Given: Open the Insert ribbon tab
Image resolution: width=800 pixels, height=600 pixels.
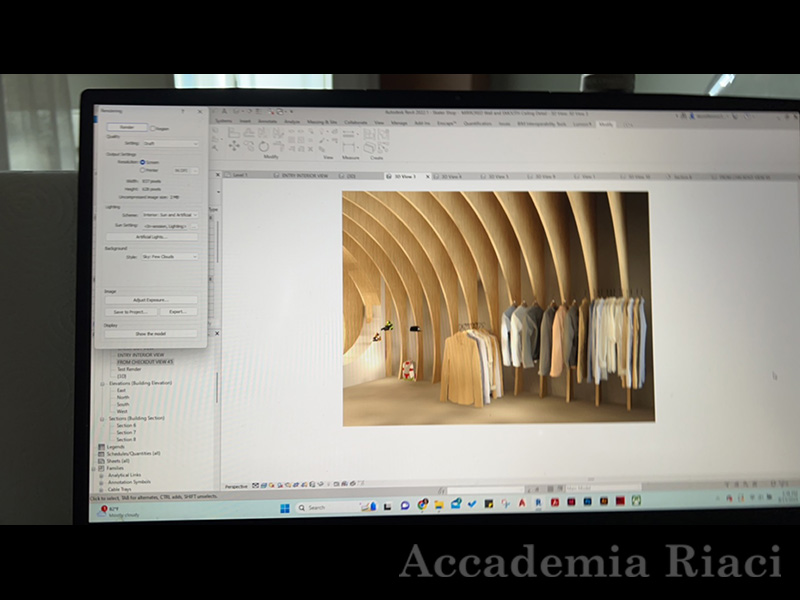Looking at the screenshot, I should (x=245, y=121).
